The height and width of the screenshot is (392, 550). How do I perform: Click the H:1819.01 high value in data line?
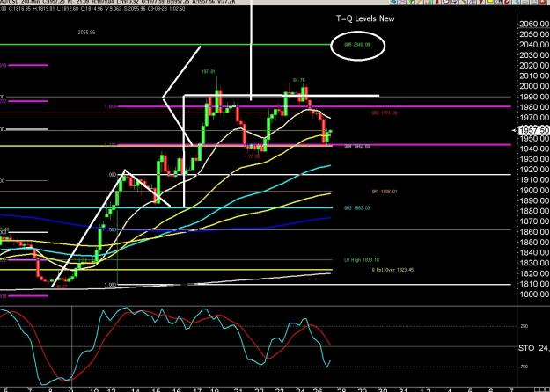point(44,9)
